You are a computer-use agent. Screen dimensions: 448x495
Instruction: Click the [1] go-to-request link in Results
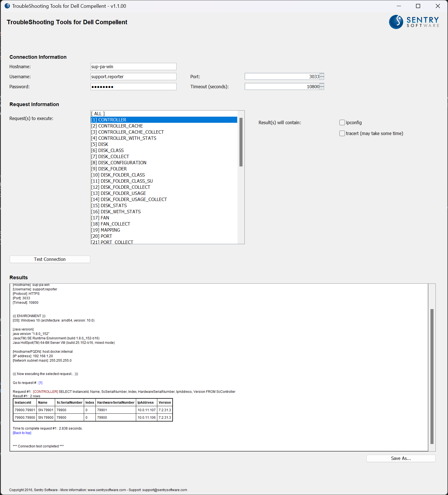click(x=40, y=383)
